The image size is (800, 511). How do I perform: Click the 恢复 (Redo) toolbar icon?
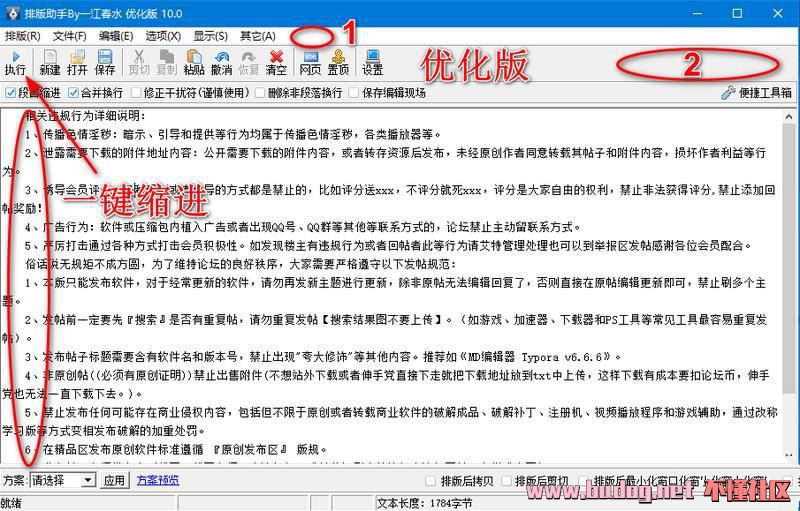point(249,63)
